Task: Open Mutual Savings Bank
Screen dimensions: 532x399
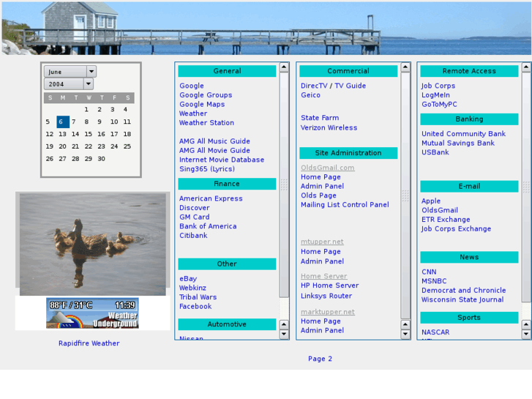Action: pos(458,143)
